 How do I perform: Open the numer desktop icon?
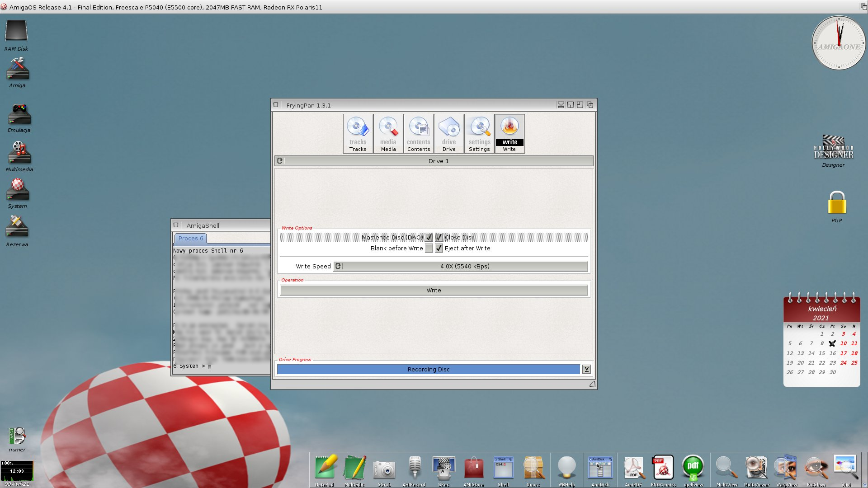[x=17, y=439]
